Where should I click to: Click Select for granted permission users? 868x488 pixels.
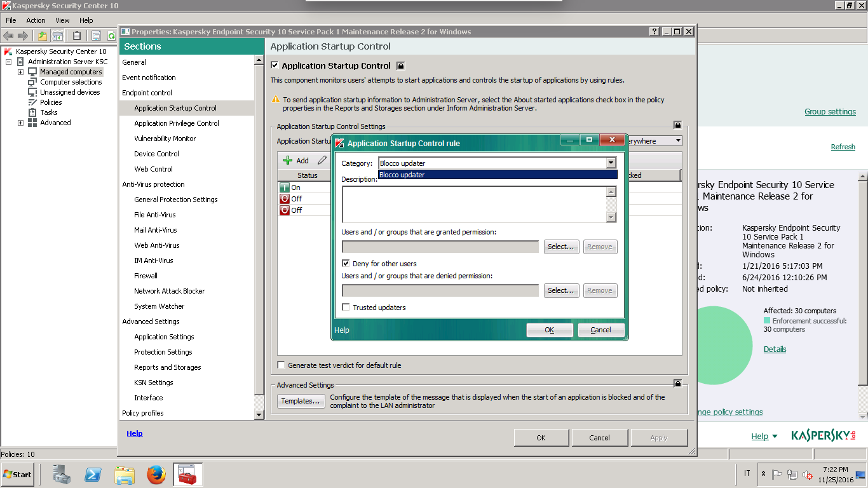pyautogui.click(x=561, y=247)
